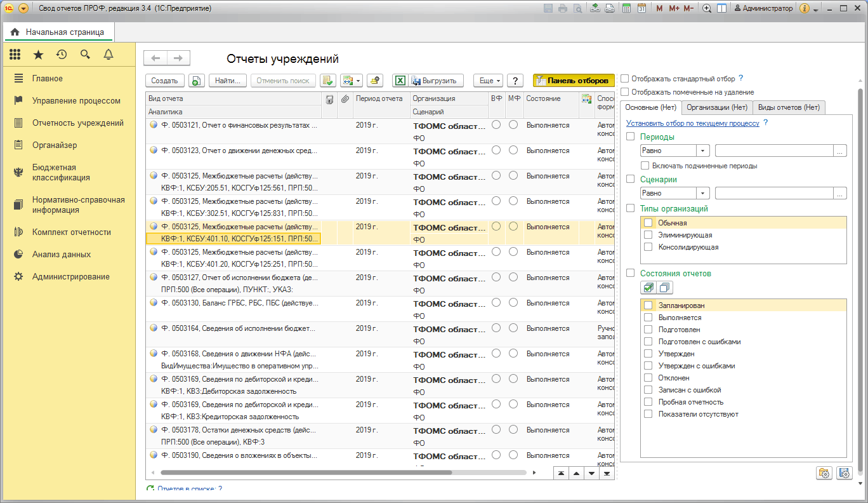Click the M memory button in title bar
This screenshot has width=868, height=503.
pos(659,8)
